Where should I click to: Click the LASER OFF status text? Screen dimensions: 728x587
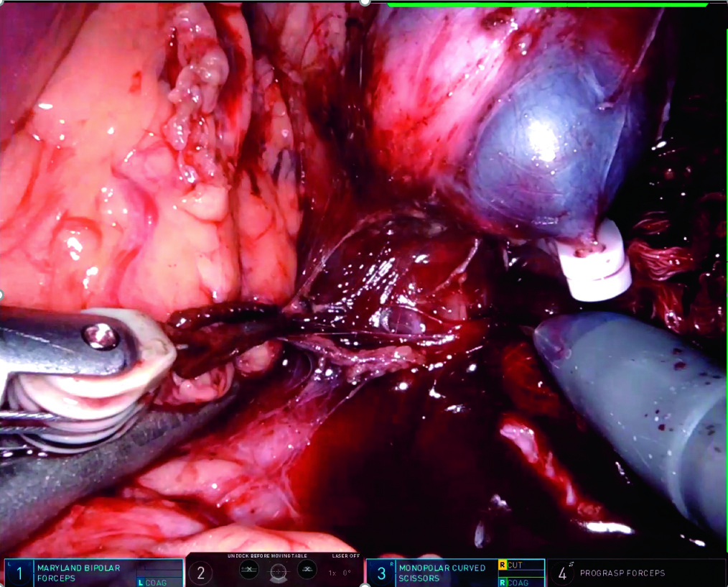point(344,555)
